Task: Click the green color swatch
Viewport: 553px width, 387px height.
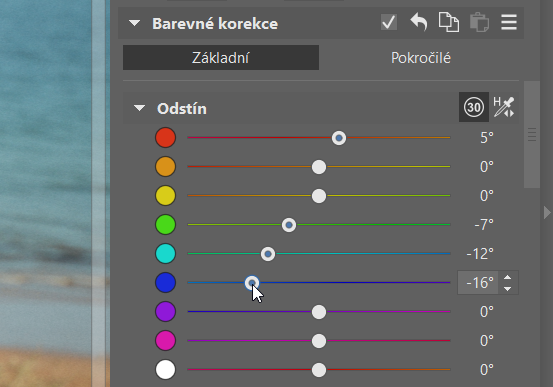Action: (x=165, y=225)
